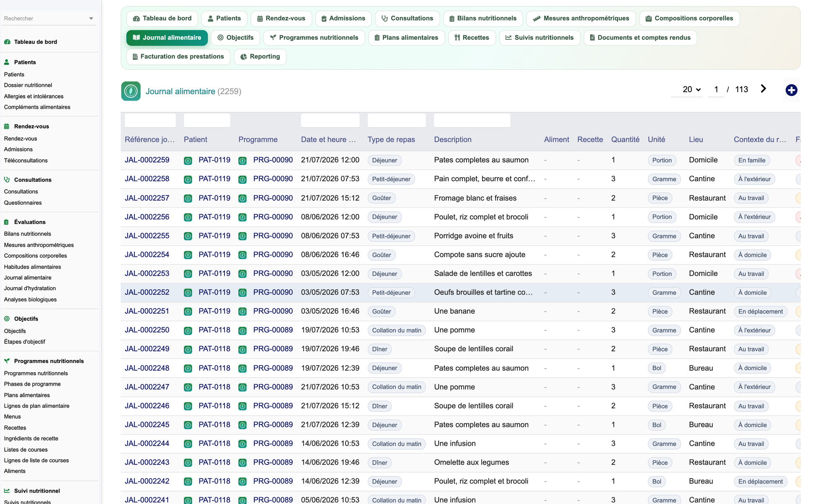Open the Tableau de bord tab

pyautogui.click(x=162, y=18)
